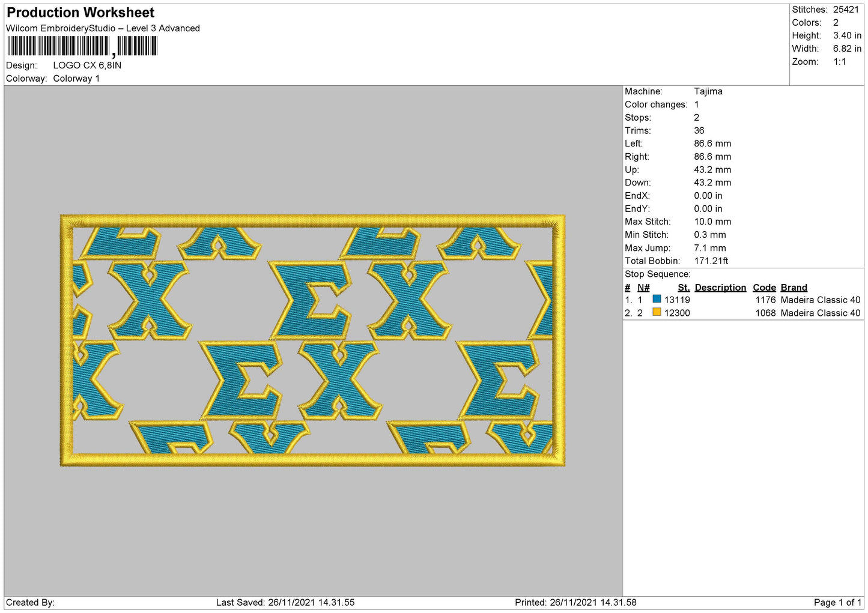Click the 'Page 1 of 1' footer text
Viewport: 868px width, 613px height.
tap(837, 603)
